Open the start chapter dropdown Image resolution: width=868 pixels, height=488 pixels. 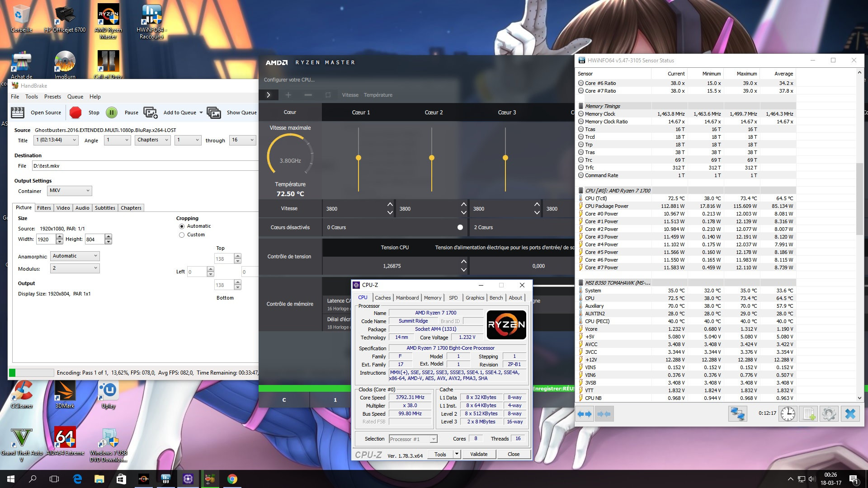(188, 140)
